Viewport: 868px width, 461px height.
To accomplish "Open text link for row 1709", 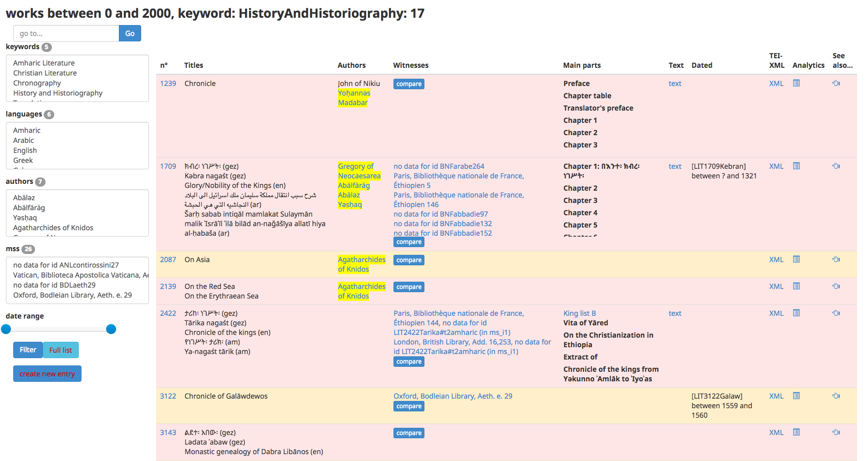I will click(675, 166).
